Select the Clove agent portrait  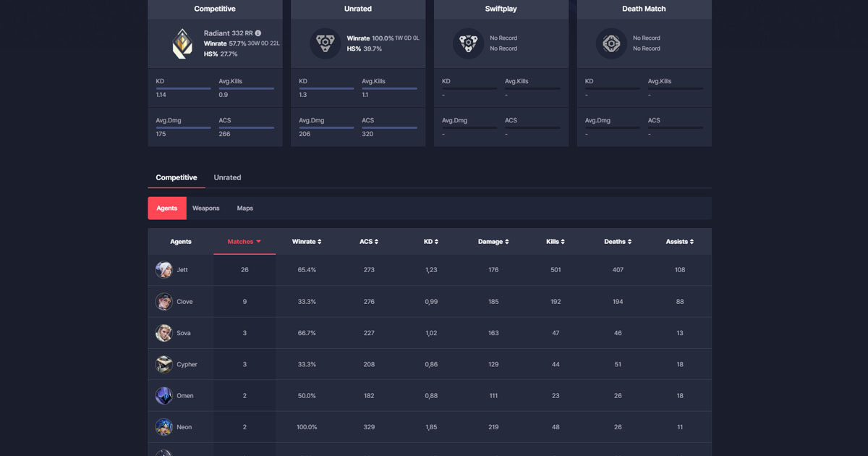click(164, 301)
